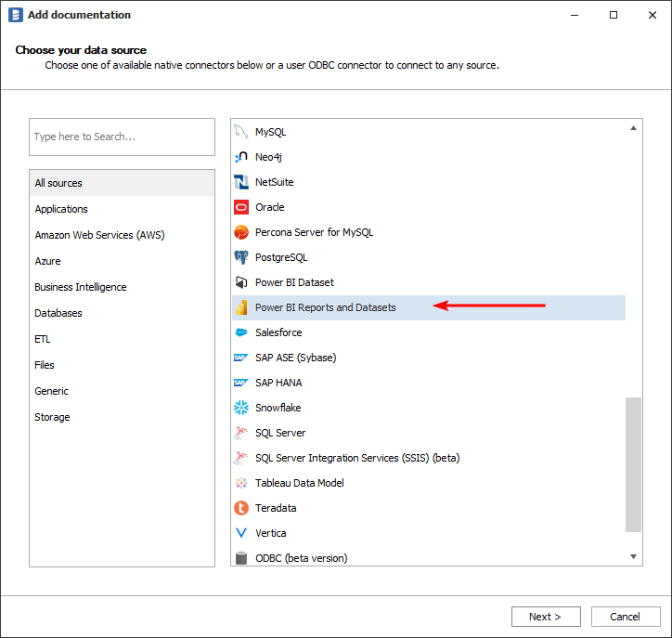Choose the Salesforce cloud icon
This screenshot has height=638, width=672.
pos(241,332)
